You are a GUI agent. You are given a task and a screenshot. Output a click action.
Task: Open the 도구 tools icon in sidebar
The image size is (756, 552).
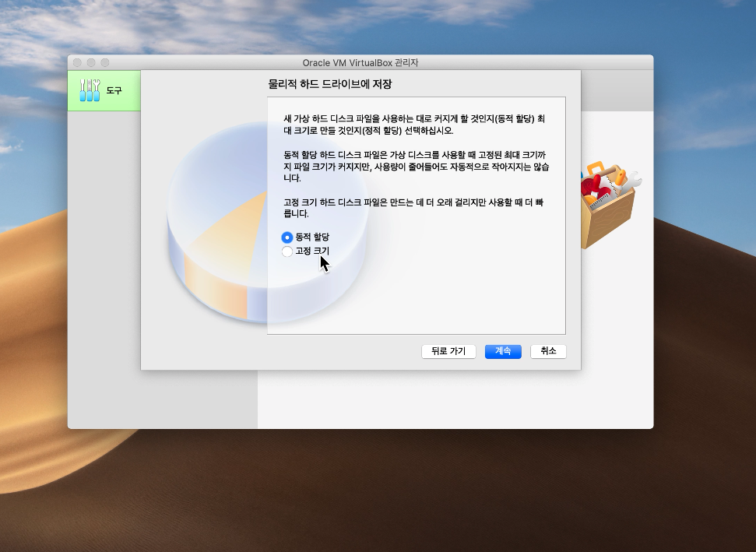pyautogui.click(x=90, y=90)
